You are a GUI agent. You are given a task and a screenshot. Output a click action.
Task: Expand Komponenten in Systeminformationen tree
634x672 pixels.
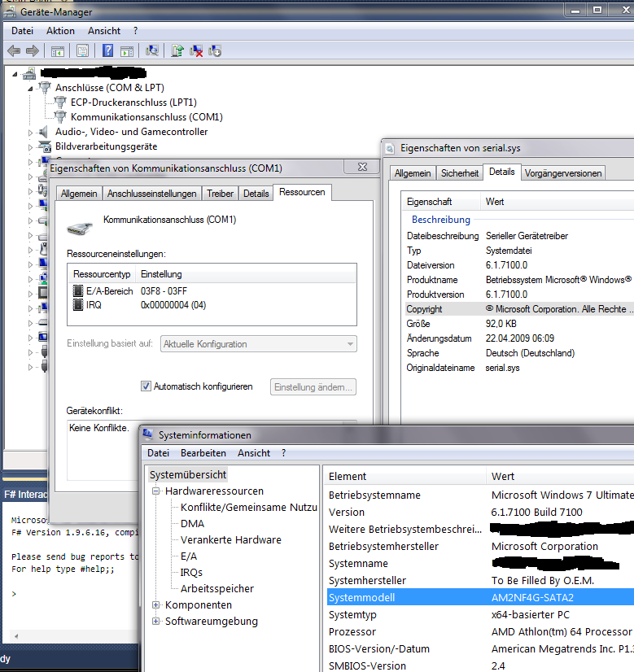(156, 605)
